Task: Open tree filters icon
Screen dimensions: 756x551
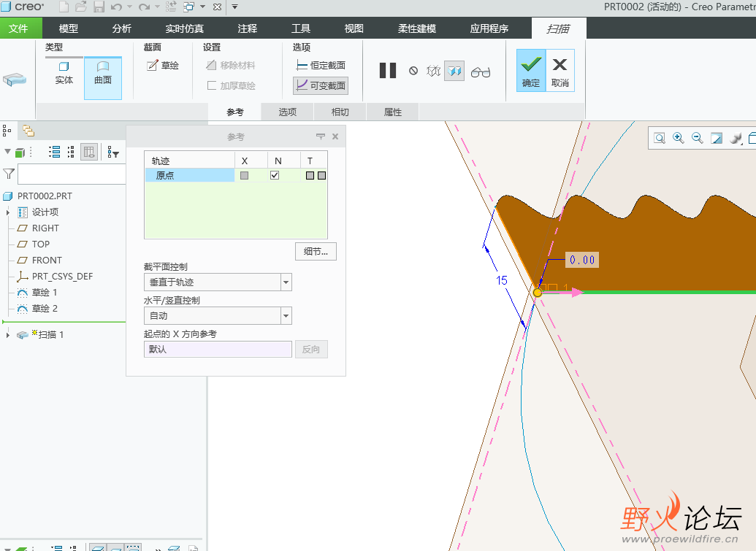Action: [x=113, y=153]
